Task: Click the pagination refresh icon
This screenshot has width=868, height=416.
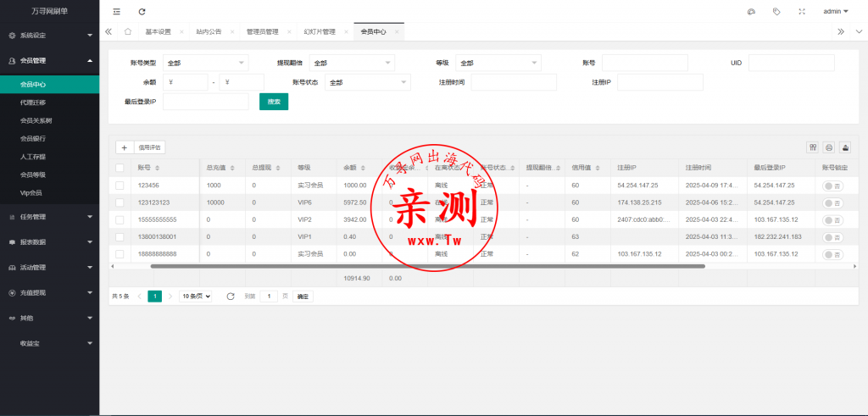Action: pyautogui.click(x=231, y=297)
